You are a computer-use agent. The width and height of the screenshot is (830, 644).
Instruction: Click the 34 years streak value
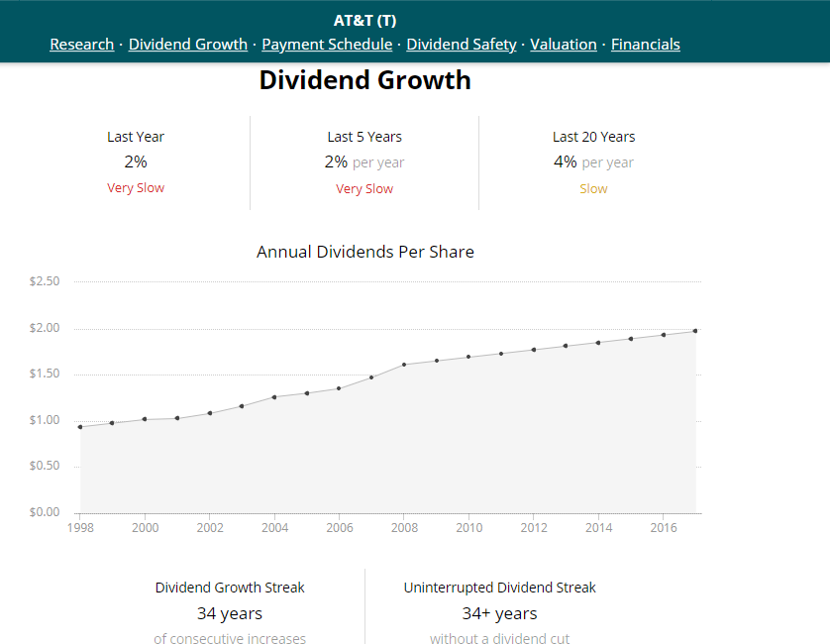click(x=230, y=613)
